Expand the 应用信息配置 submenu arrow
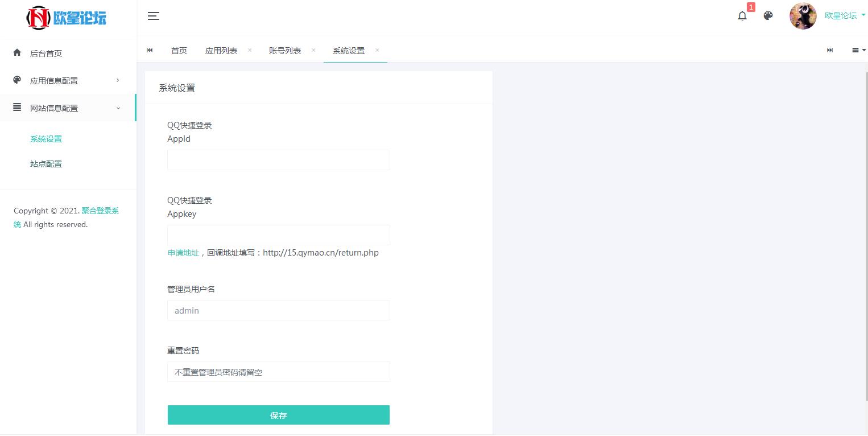868x436 pixels. point(118,80)
